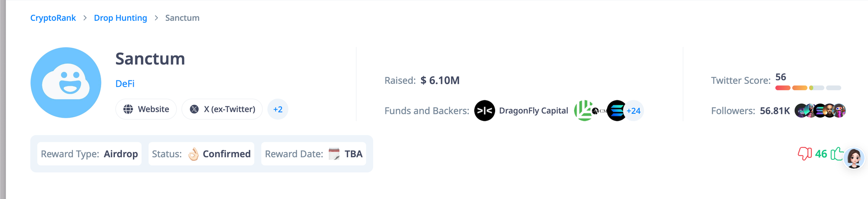Click the Sanctum cloud logo
This screenshot has width=868, height=199.
point(66,83)
